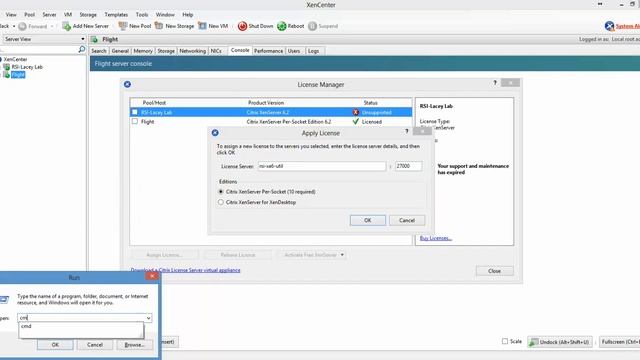Click Browse in the Run dialog
The width and height of the screenshot is (640, 360).
pyautogui.click(x=134, y=345)
